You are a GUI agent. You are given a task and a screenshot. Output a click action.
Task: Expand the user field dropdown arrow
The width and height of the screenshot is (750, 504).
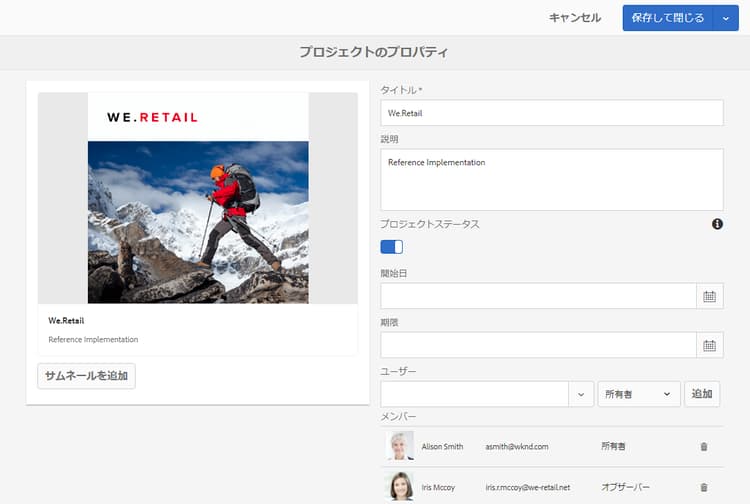[581, 394]
